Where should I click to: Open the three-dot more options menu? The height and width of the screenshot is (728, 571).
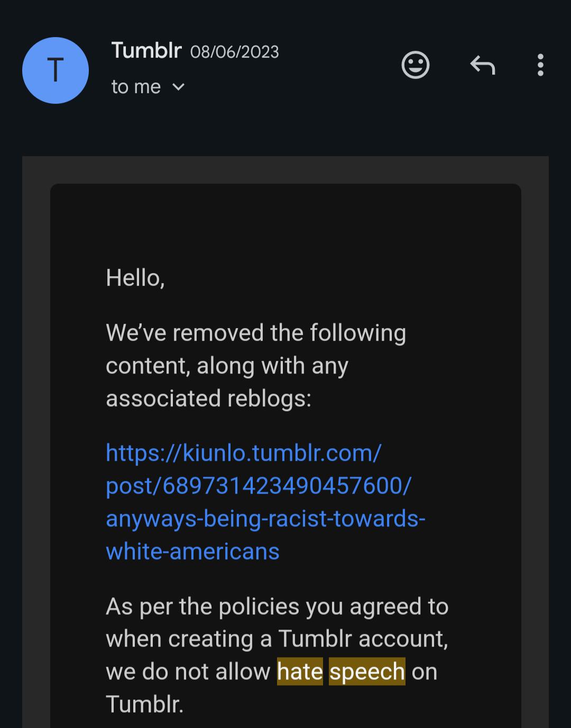coord(540,65)
